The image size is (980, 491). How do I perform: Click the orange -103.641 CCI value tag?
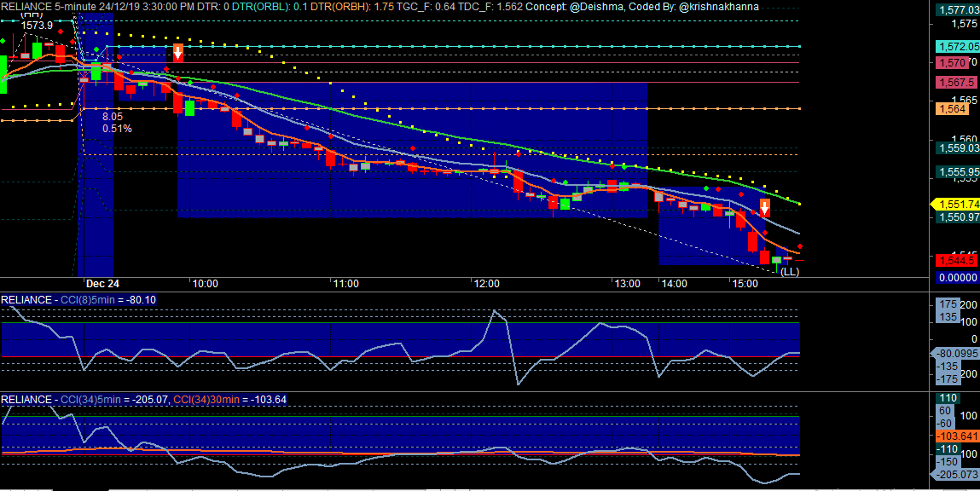[957, 436]
